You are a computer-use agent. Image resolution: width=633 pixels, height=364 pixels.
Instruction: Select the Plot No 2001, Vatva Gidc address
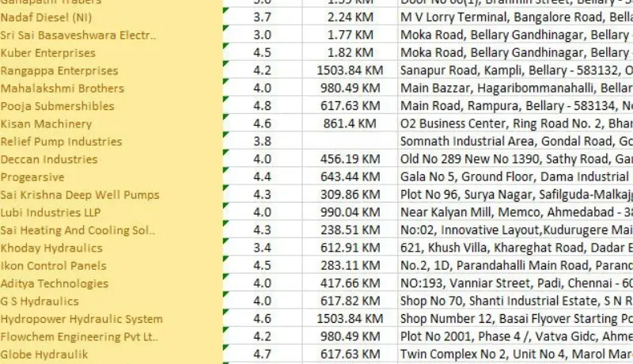[516, 337]
